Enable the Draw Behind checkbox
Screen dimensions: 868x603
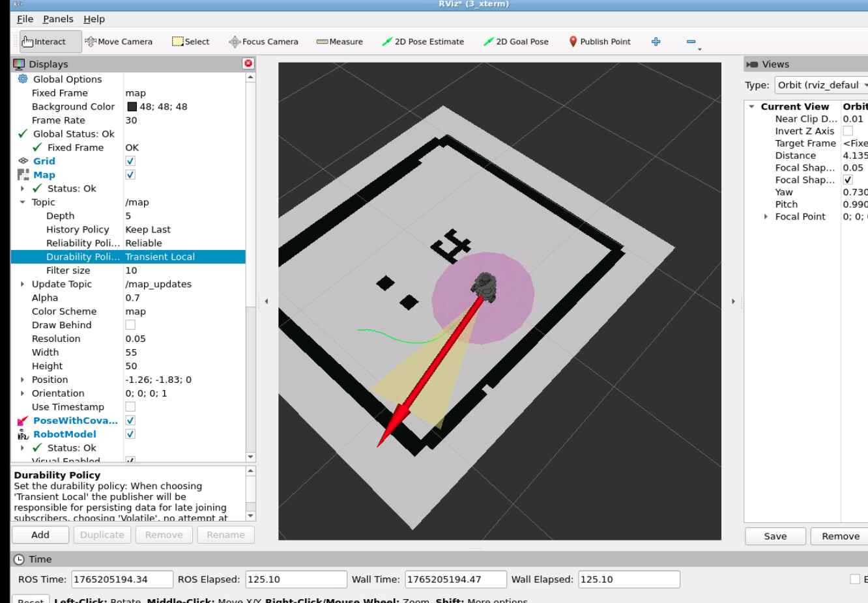130,325
